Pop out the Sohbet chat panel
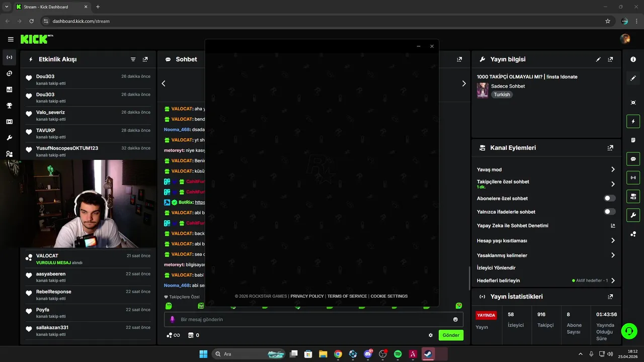Image resolution: width=644 pixels, height=362 pixels. (459, 59)
